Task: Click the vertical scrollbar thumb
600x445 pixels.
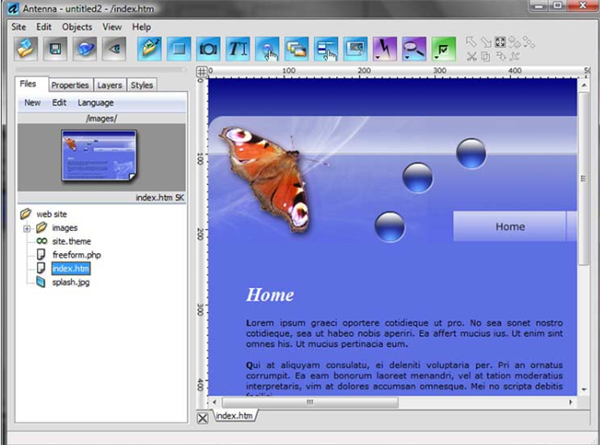Action: click(584, 178)
